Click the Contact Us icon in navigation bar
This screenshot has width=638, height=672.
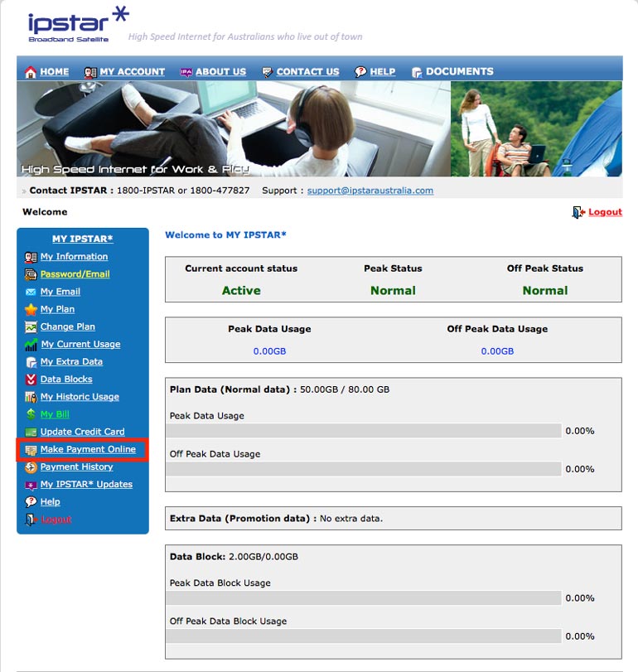click(x=267, y=72)
